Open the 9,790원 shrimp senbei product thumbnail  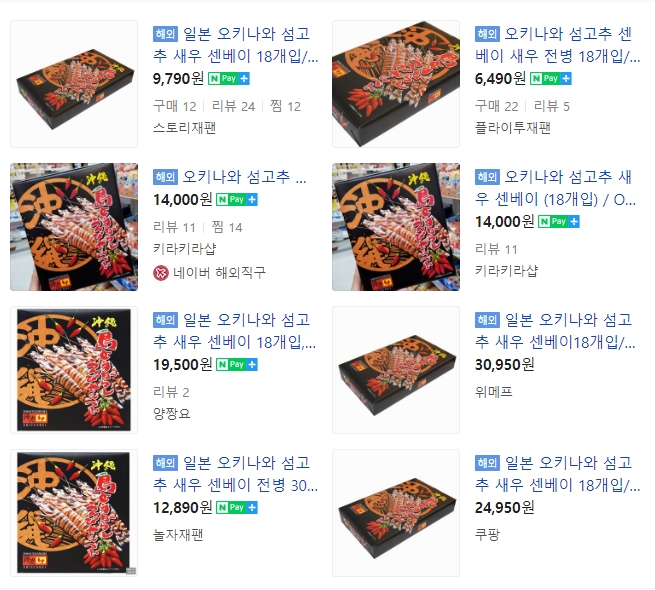coord(74,84)
